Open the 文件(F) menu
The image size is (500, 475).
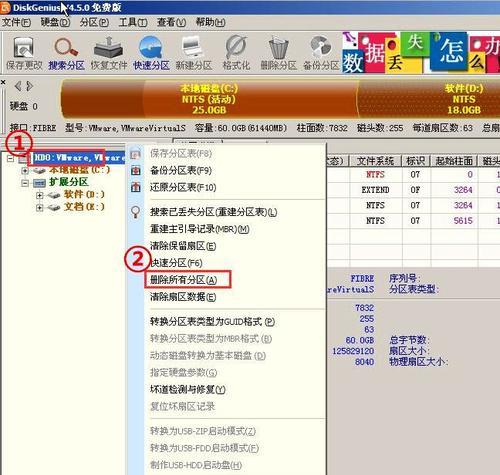click(x=16, y=22)
